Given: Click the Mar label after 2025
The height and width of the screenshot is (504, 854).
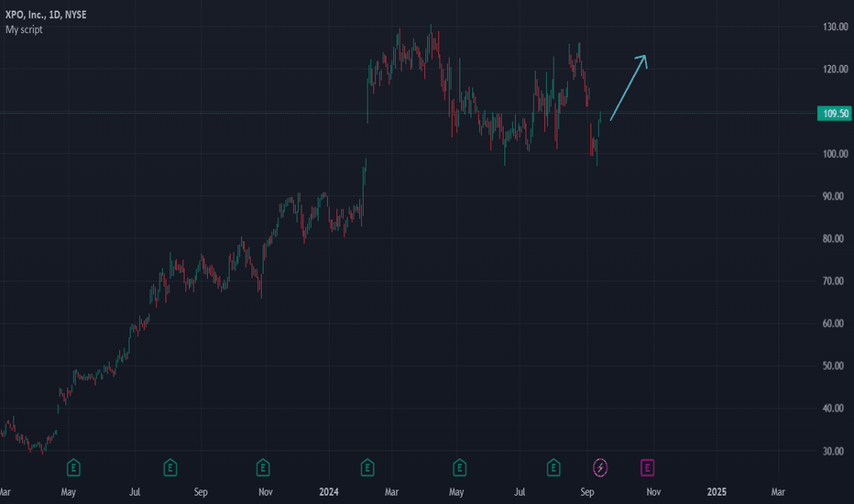Looking at the screenshot, I should [778, 492].
